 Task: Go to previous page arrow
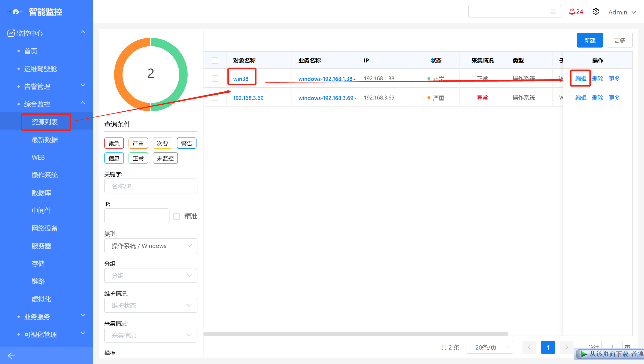pos(529,347)
